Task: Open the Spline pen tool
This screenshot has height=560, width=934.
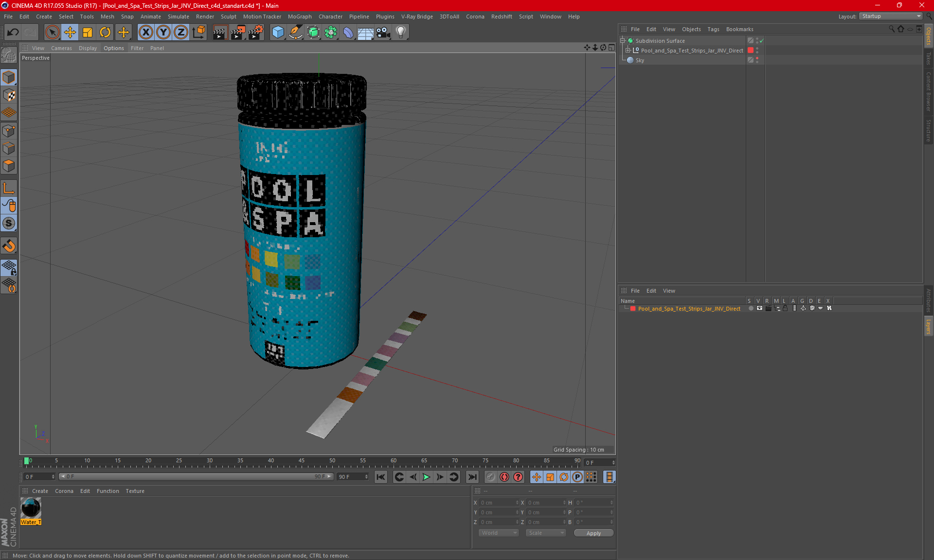Action: 295,33
